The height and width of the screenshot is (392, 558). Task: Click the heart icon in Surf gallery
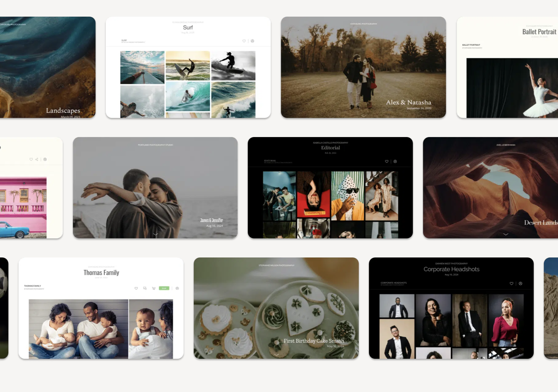(x=244, y=41)
